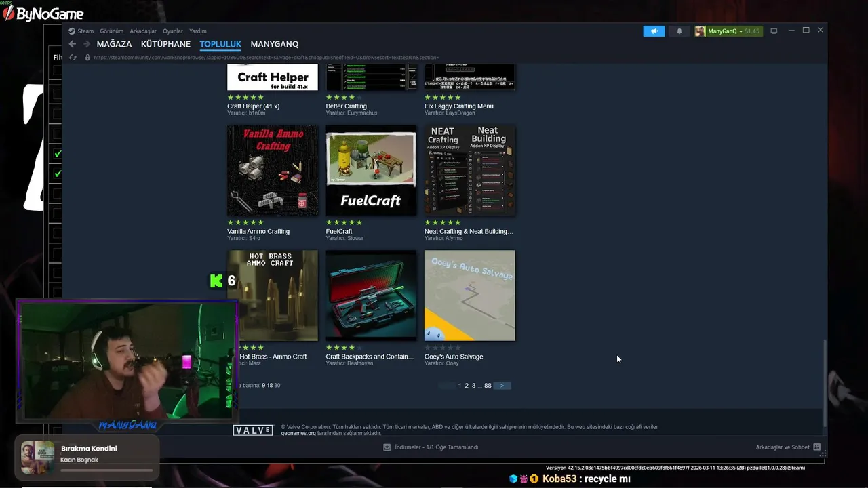The height and width of the screenshot is (488, 868).
Task: Click creator name Siowar
Action: (x=355, y=238)
